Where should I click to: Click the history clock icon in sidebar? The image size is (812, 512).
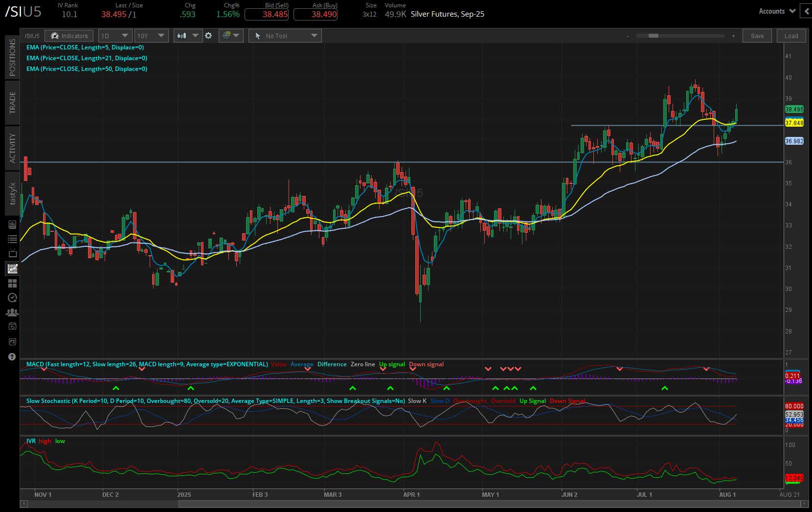pos(12,297)
